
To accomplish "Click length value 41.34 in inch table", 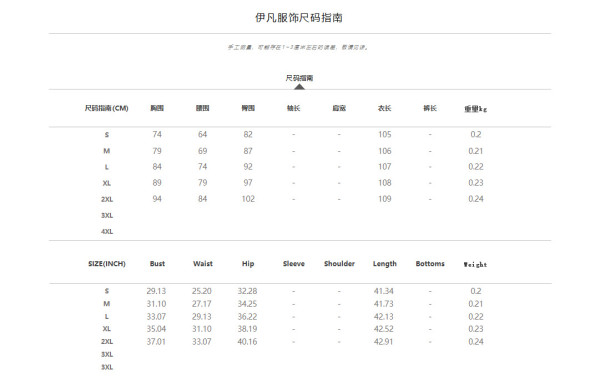I will pyautogui.click(x=384, y=291).
